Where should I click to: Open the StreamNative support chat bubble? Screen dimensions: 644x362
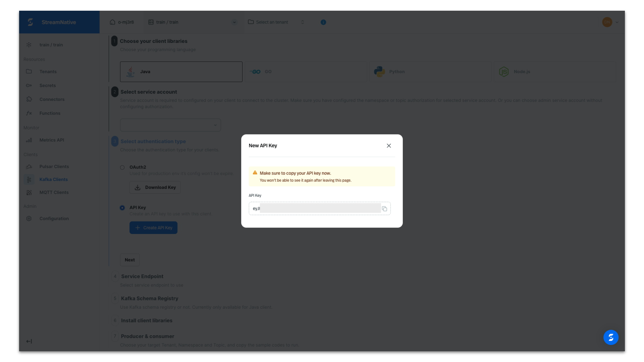coord(611,337)
